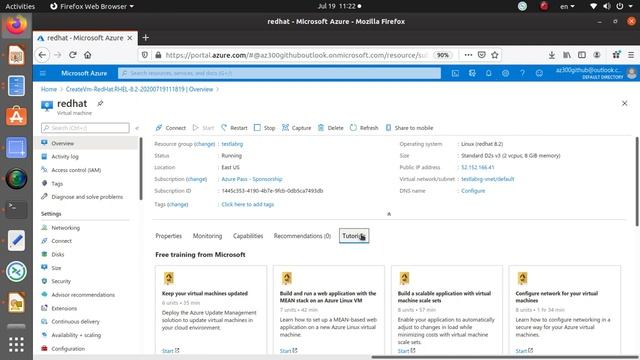
Task: Open the testlabrg resource group link
Action: pos(232,144)
